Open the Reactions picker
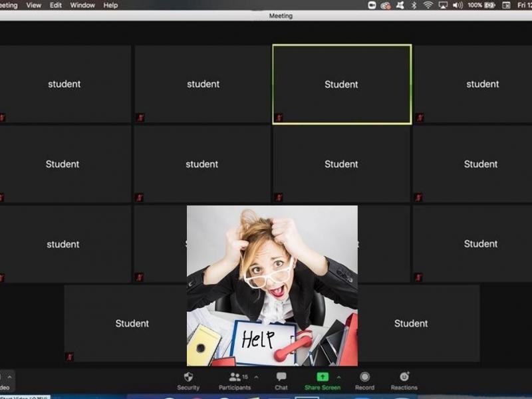 [404, 380]
